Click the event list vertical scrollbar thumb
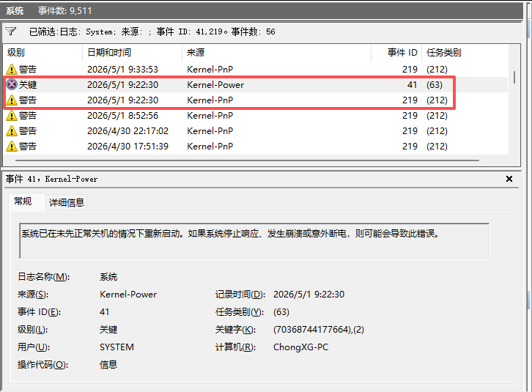The width and height of the screenshot is (532, 392). click(514, 77)
